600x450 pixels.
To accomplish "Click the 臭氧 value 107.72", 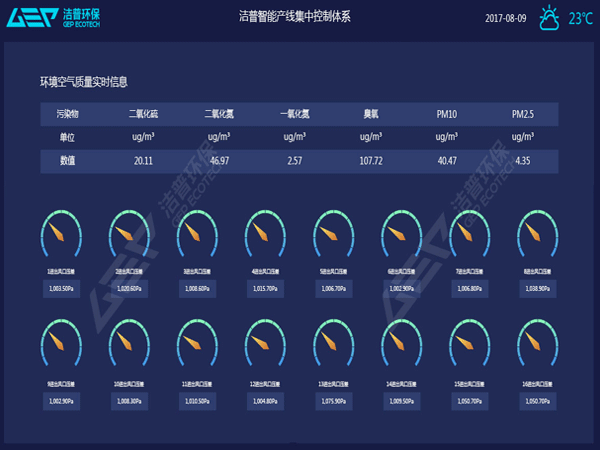I will (371, 160).
